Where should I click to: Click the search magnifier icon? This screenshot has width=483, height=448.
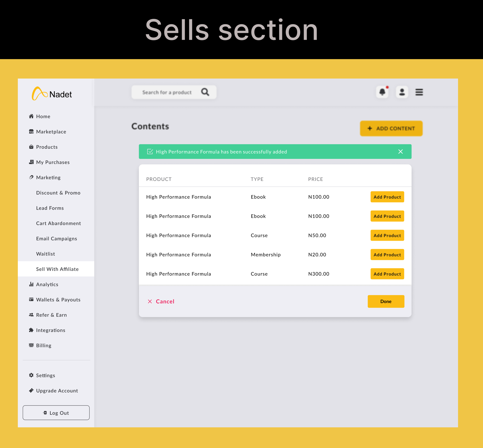click(x=205, y=92)
